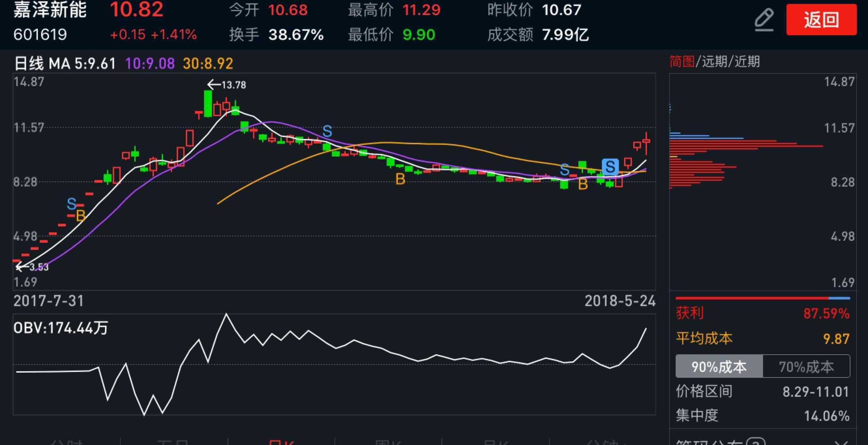Image resolution: width=868 pixels, height=445 pixels.
Task: Tap the 价格区间 8.29-11.01 value
Action: (x=816, y=392)
